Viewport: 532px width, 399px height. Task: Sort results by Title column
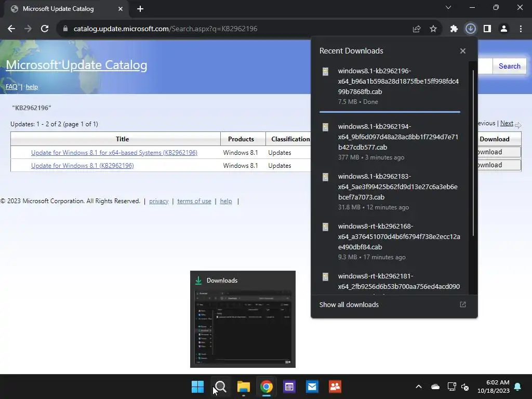click(x=122, y=139)
